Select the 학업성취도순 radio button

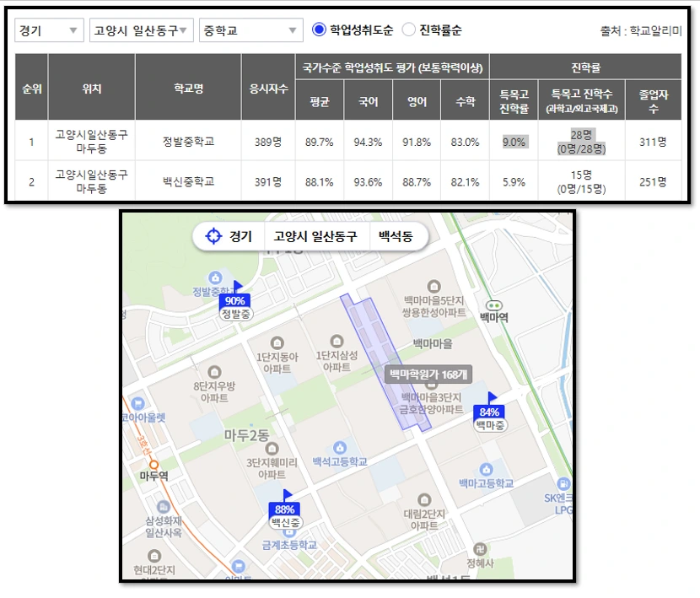pos(319,30)
